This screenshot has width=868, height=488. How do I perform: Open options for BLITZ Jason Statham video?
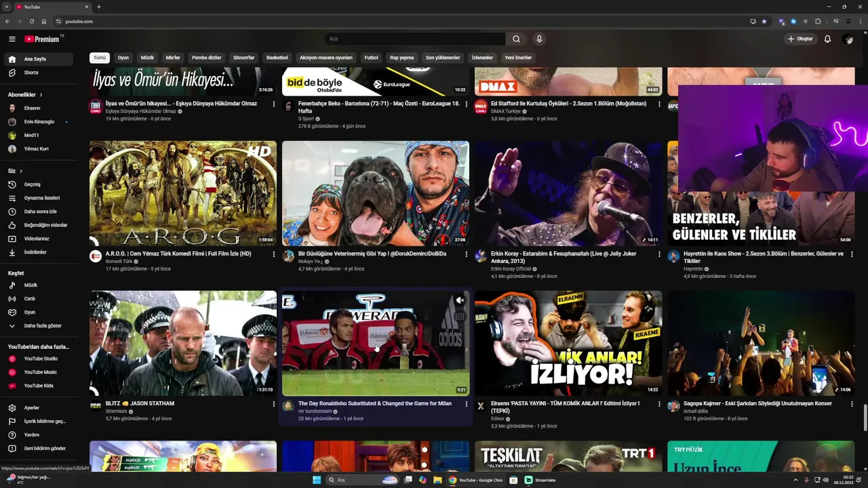click(x=274, y=404)
